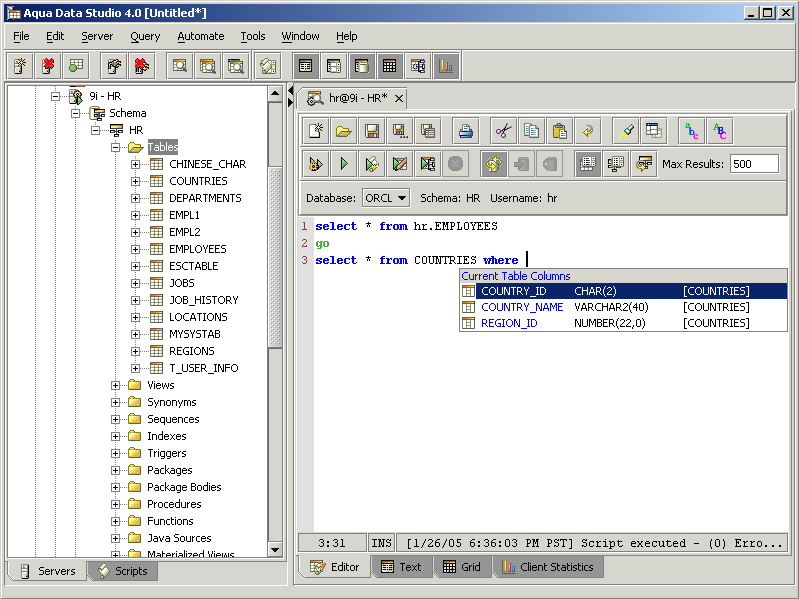The height and width of the screenshot is (599, 799).
Task: Expand the JOB_HISTORY table node
Action: tap(136, 300)
